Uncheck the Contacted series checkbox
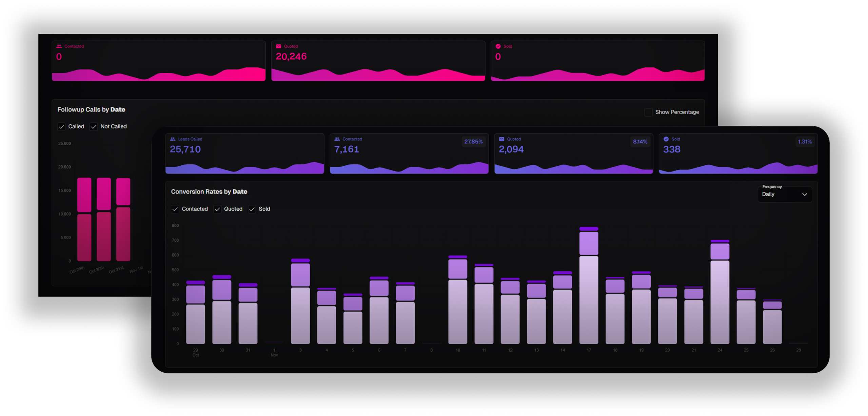The image size is (868, 416). tap(175, 209)
